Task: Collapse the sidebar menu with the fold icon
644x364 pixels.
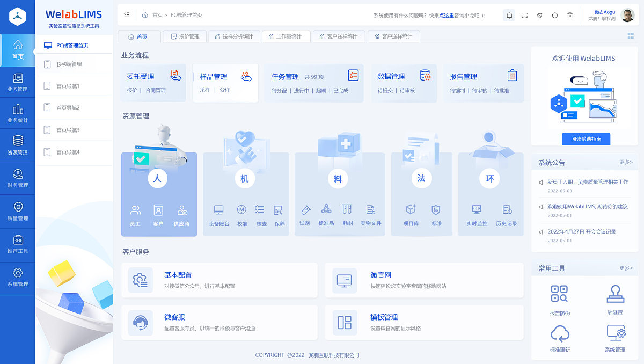Action: 127,15
